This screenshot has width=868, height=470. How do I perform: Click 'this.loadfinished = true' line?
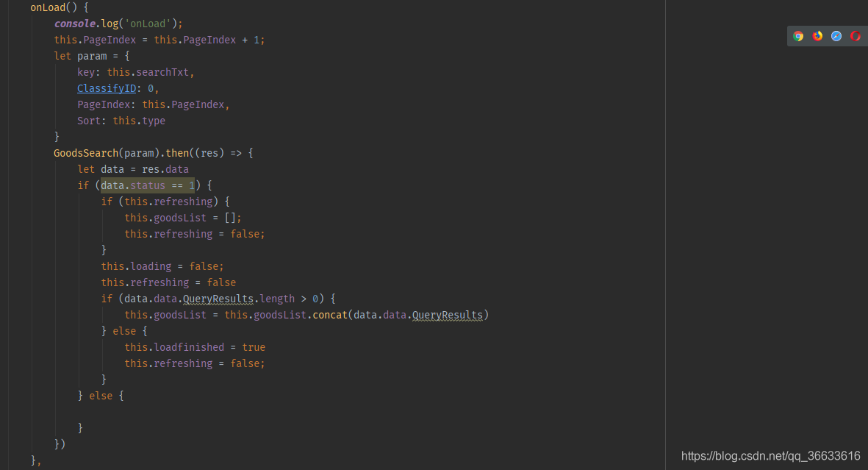coord(195,347)
